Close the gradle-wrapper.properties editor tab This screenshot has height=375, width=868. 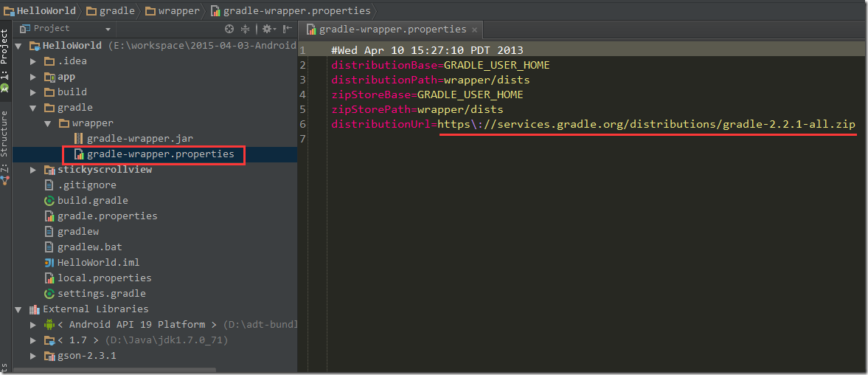tap(475, 30)
